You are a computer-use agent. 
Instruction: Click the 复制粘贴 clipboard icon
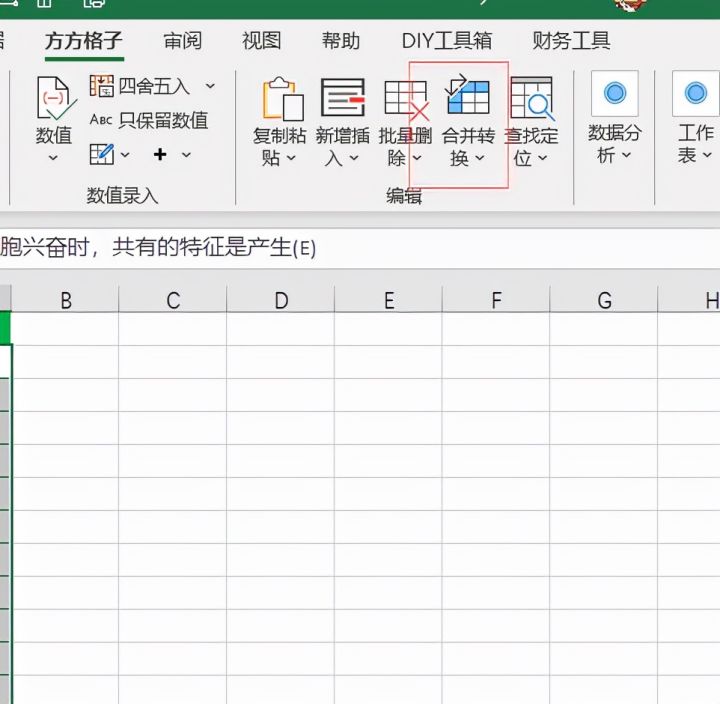coord(283,98)
